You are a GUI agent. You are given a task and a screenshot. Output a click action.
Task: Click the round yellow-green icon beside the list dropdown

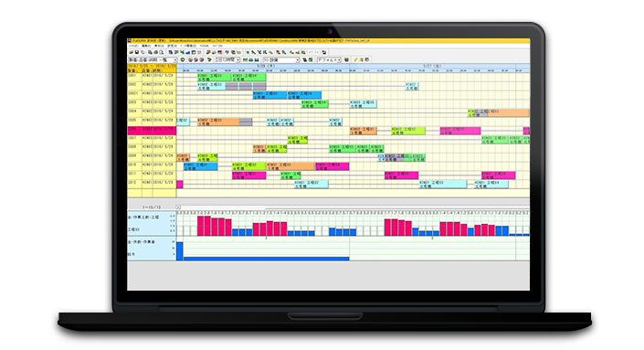(x=183, y=60)
